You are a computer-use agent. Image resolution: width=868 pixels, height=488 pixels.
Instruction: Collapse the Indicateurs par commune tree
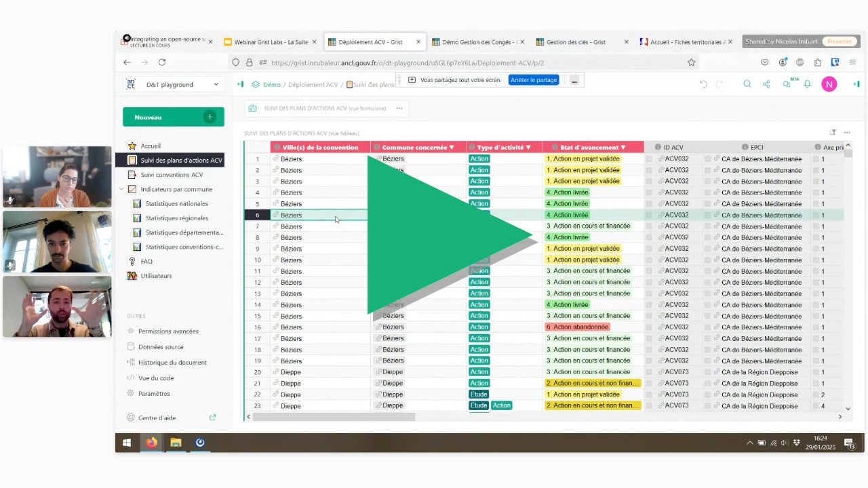click(x=121, y=189)
